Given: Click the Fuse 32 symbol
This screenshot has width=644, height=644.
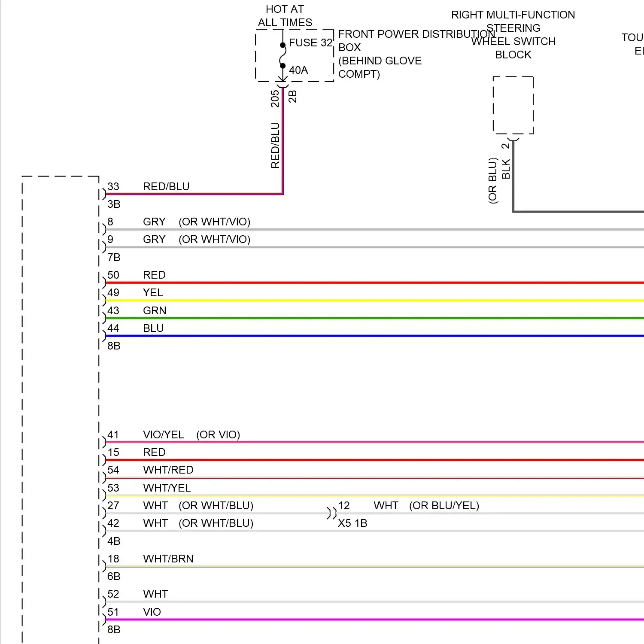Looking at the screenshot, I should (x=283, y=55).
